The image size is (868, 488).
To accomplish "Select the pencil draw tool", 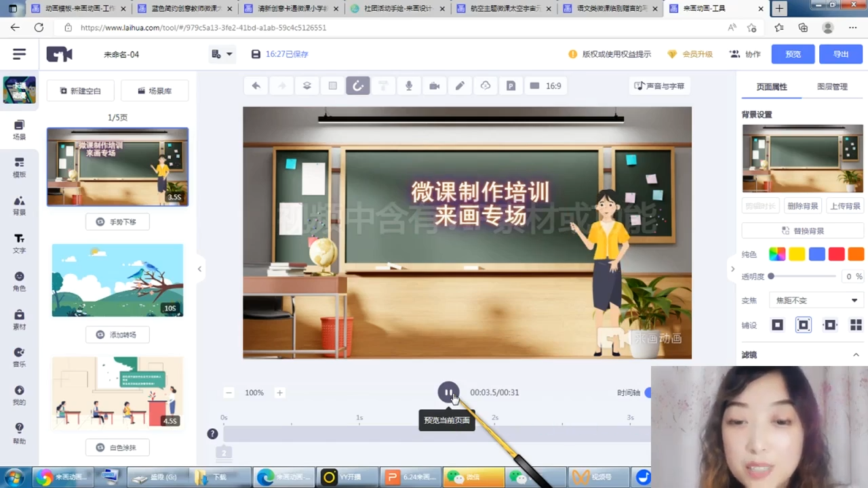I will pyautogui.click(x=460, y=86).
